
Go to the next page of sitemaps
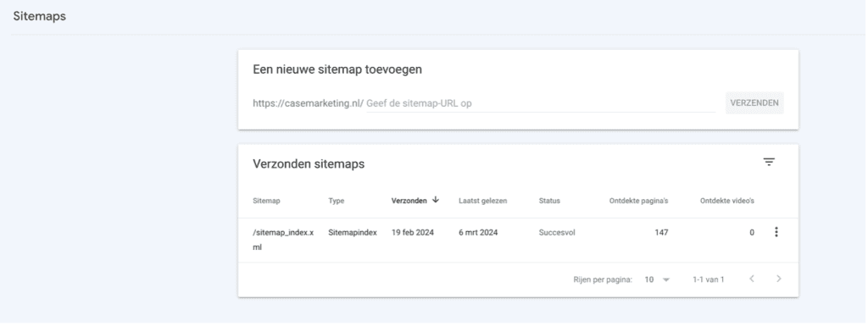(779, 279)
